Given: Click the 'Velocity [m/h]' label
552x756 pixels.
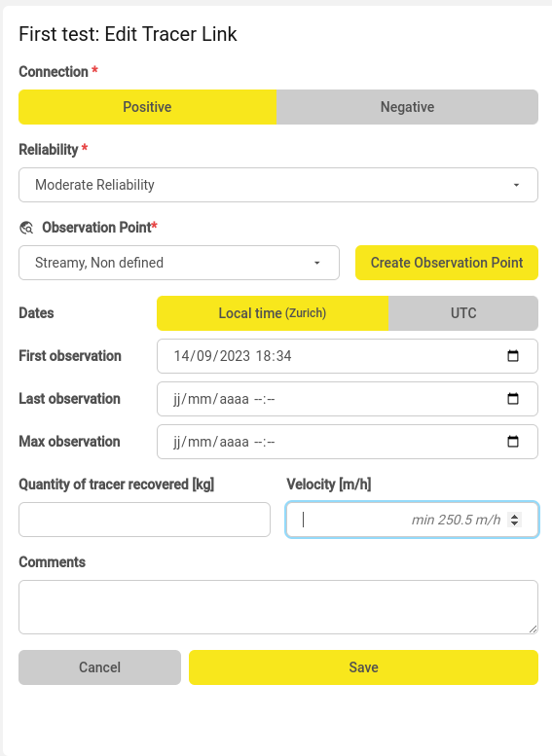Looking at the screenshot, I should 329,485.
